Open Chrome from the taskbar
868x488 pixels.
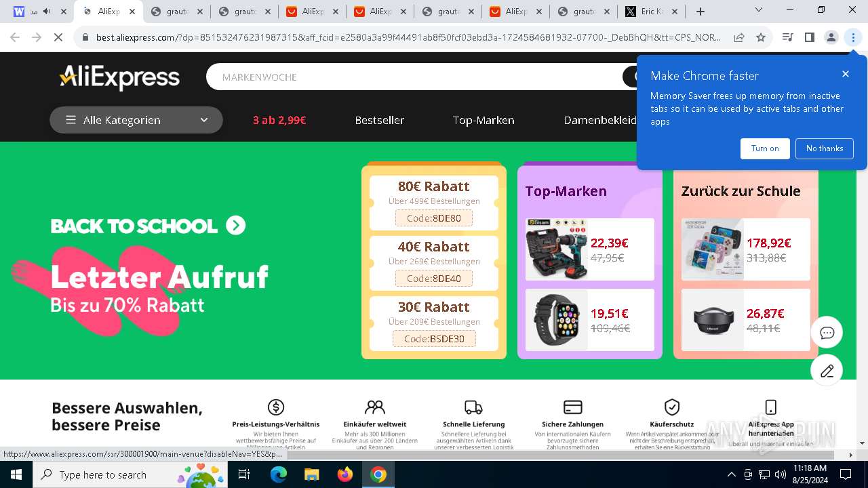(378, 474)
